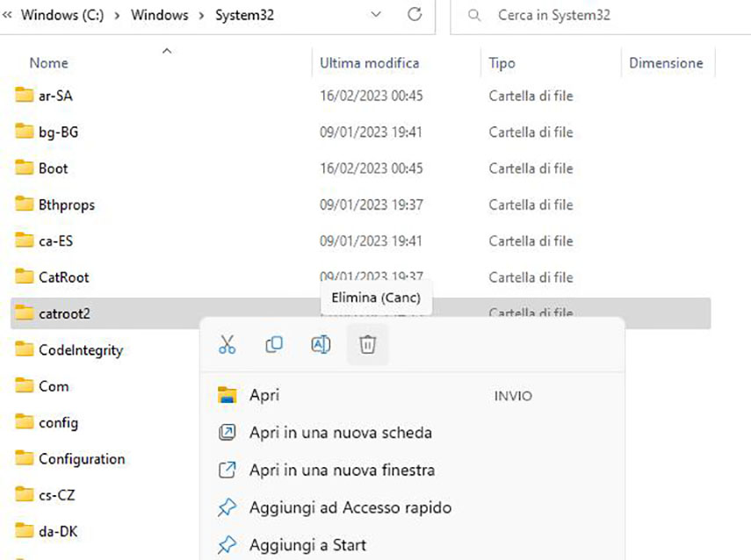This screenshot has width=751, height=560.
Task: Pin folder with Aggiungi a Start
Action: tap(307, 545)
